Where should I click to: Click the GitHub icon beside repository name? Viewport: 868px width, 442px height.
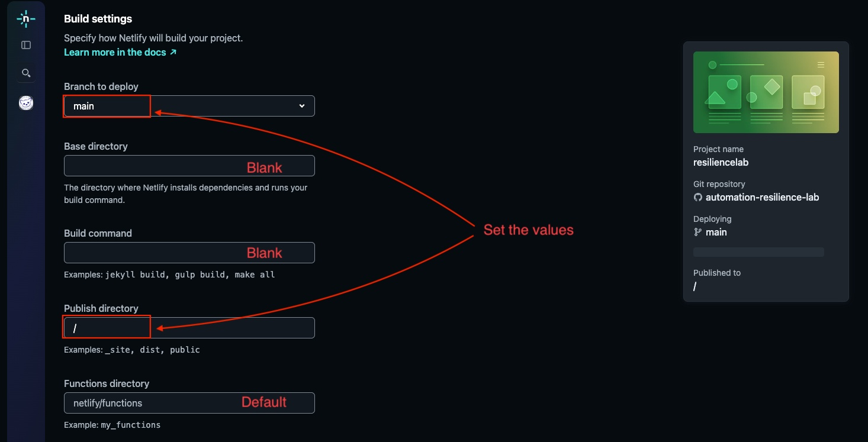pos(698,198)
